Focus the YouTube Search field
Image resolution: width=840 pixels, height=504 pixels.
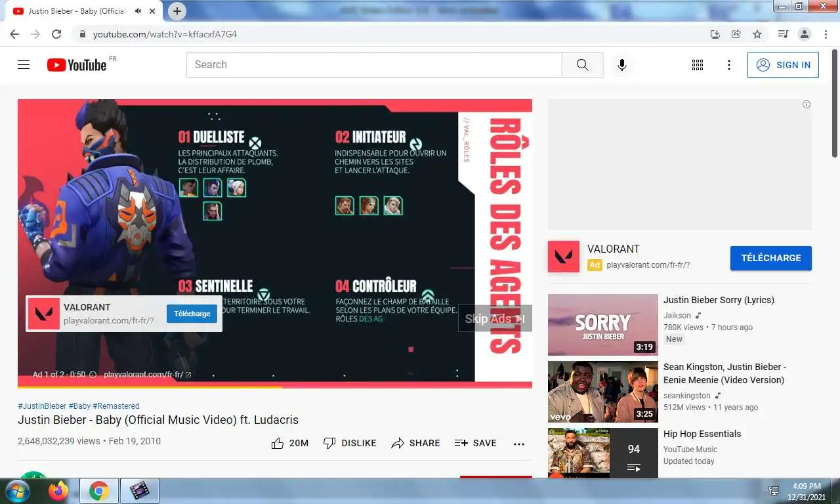(374, 65)
